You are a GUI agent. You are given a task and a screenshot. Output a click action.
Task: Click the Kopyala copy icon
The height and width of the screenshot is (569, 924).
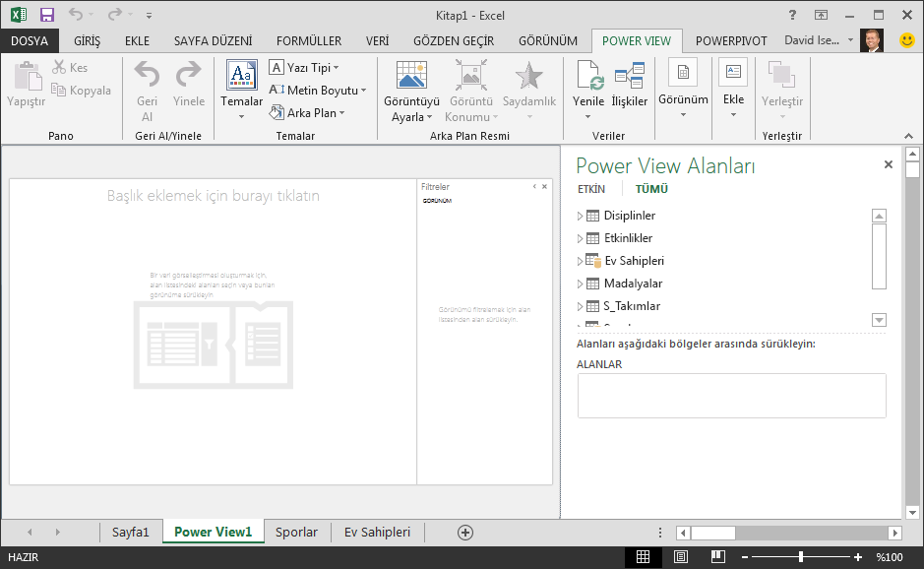pos(58,90)
